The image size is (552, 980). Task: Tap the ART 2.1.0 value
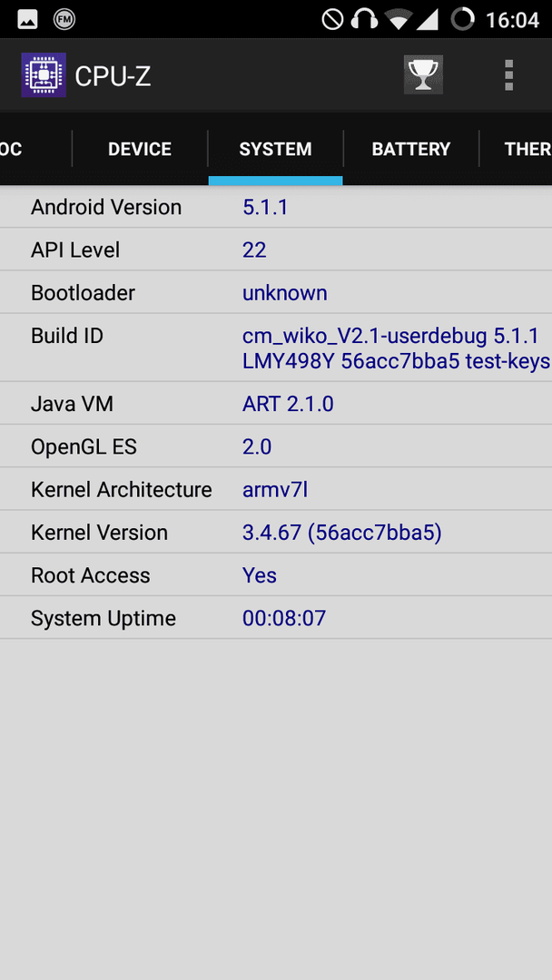288,404
